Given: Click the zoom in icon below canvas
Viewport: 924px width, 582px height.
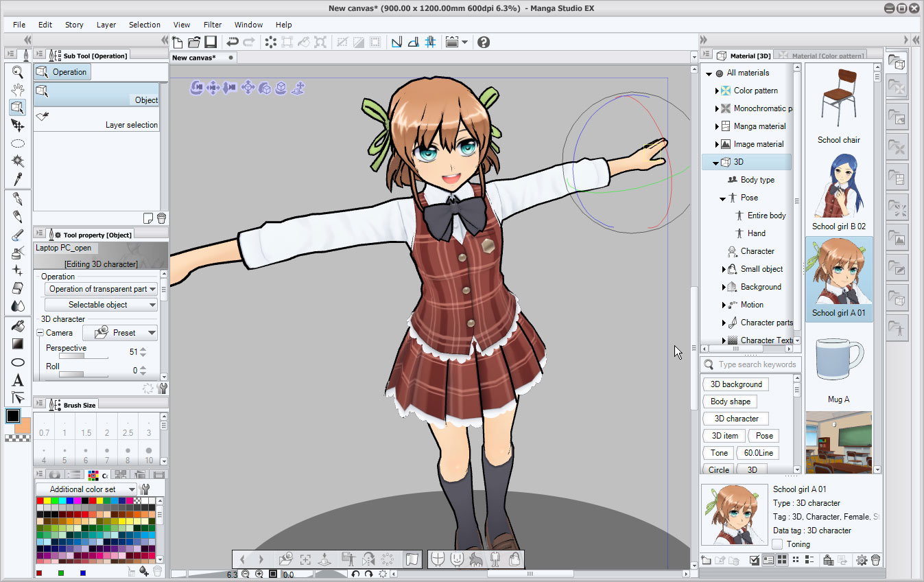Looking at the screenshot, I should [x=259, y=574].
